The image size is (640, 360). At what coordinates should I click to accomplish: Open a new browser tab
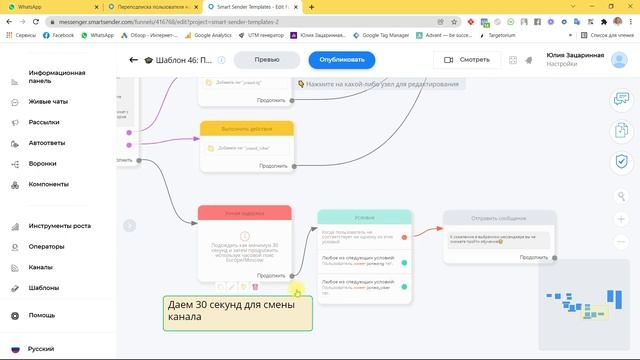pos(311,7)
